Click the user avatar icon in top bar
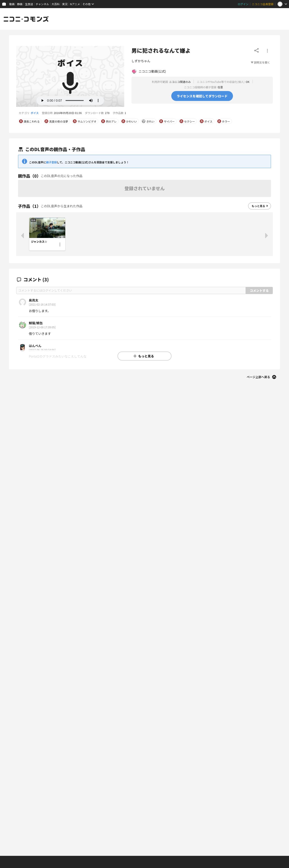The width and height of the screenshot is (289, 868). [x=280, y=4]
